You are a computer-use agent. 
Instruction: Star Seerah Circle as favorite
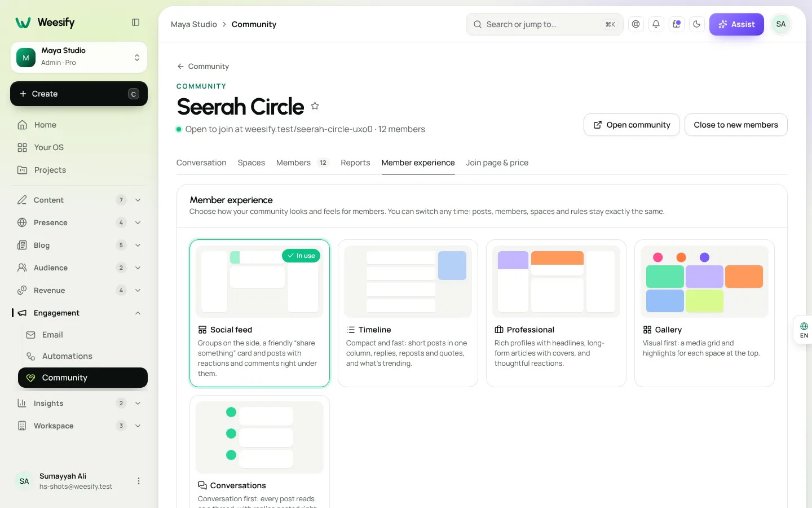315,106
